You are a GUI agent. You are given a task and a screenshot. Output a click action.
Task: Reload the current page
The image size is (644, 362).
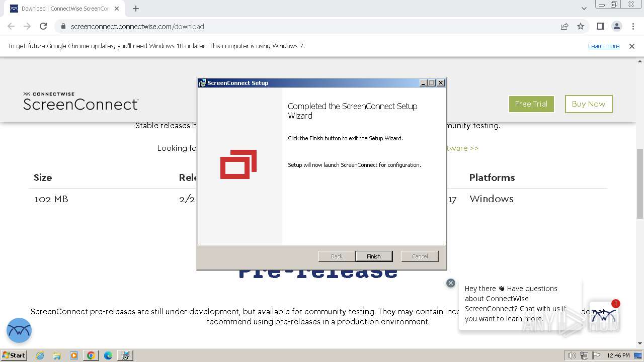click(43, 27)
